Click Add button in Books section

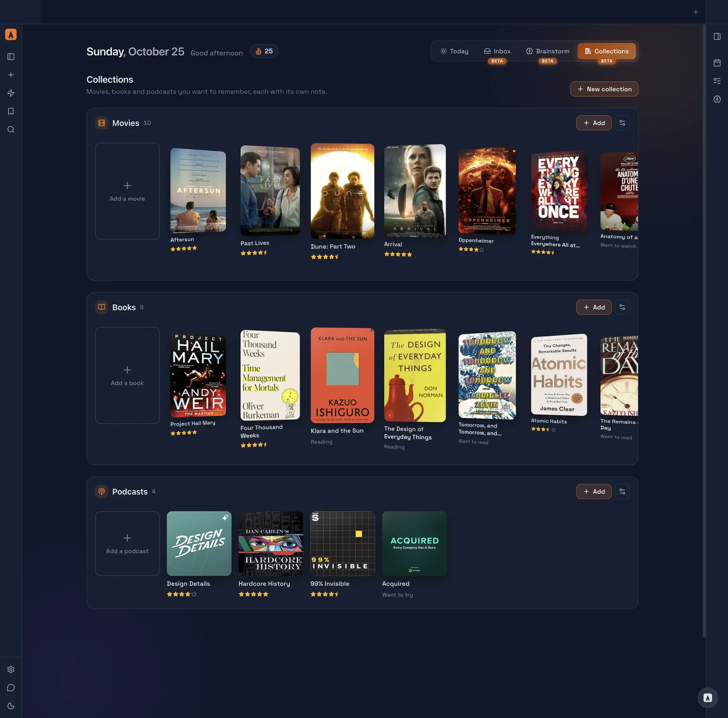594,307
